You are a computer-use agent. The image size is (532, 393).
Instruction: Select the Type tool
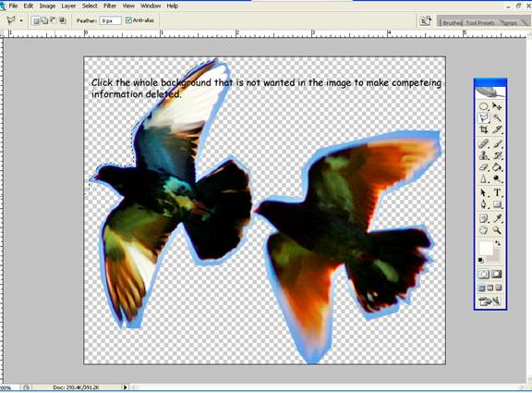point(497,192)
